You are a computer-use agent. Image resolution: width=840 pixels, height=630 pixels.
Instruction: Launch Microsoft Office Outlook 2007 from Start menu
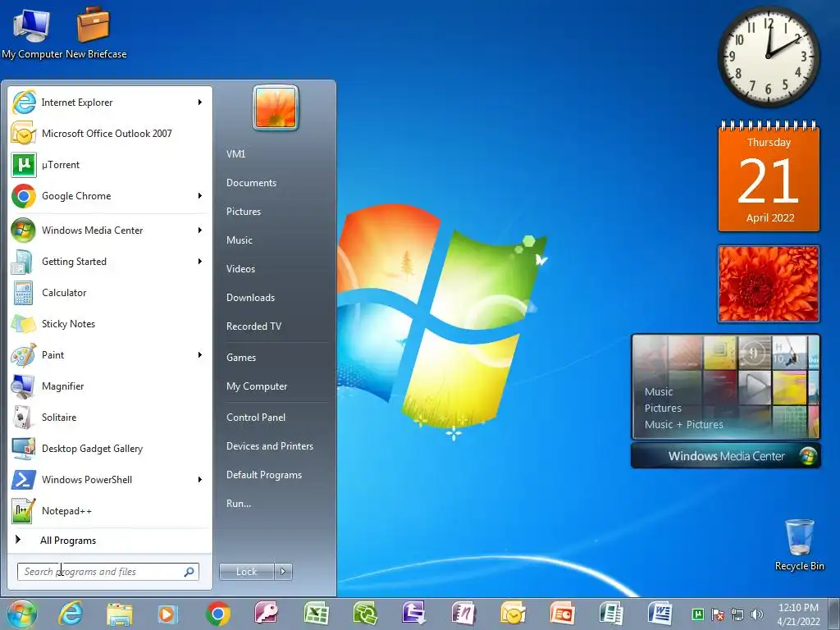tap(110, 134)
